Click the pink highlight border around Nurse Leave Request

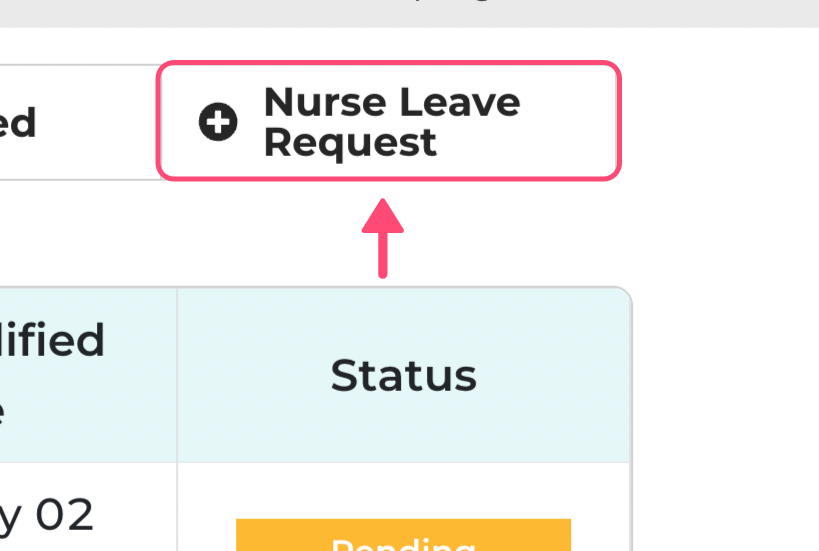389,63
